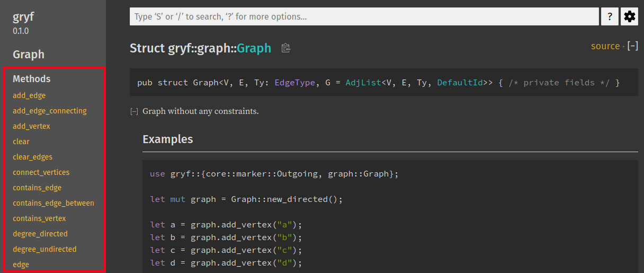Viewport: 644px width, 273px height.
Task: Jump to the Methods section in the sidebar
Action: [x=32, y=79]
